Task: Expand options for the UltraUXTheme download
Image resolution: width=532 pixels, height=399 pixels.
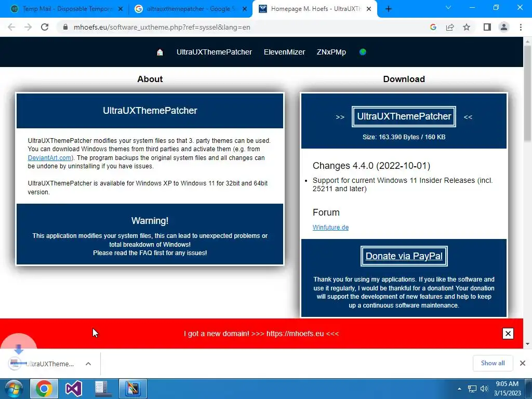Action: [88, 364]
